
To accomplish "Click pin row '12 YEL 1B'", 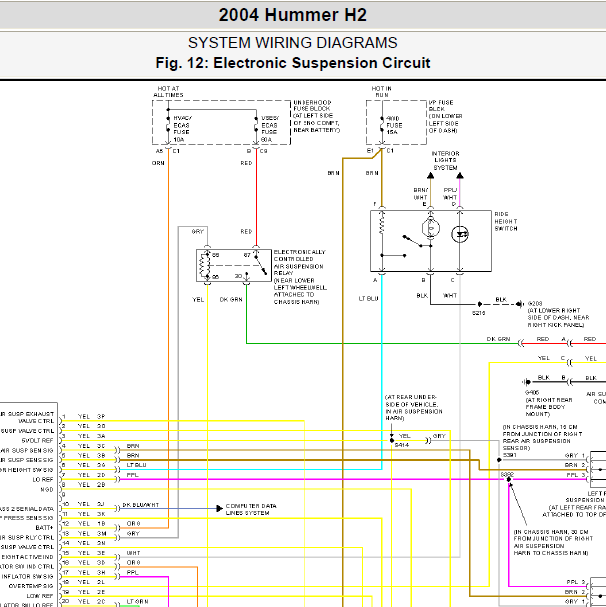I will tap(84, 524).
